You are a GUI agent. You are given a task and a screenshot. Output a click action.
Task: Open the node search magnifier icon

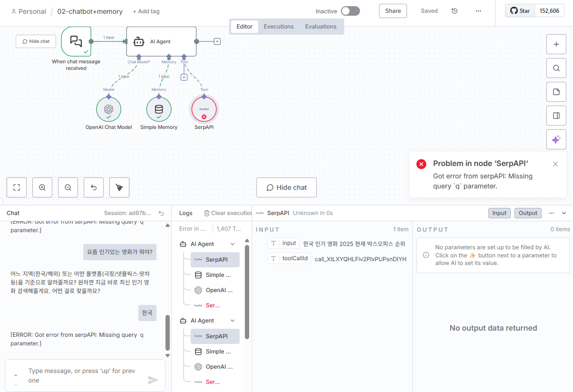[x=556, y=68]
